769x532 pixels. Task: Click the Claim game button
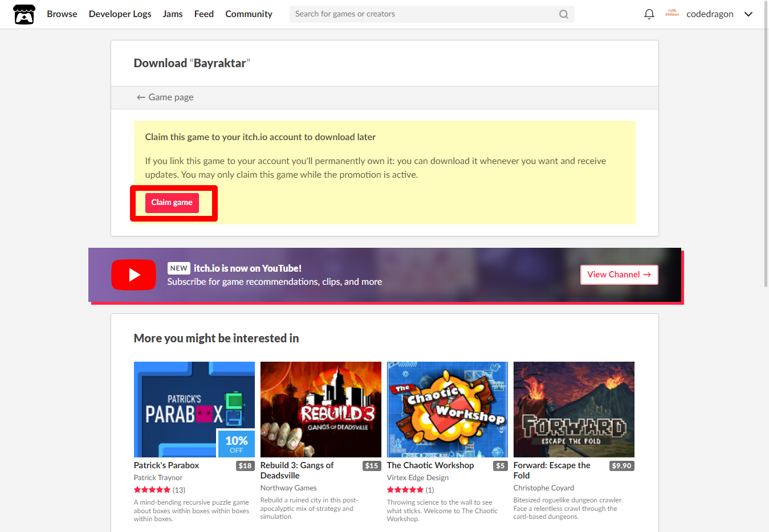pyautogui.click(x=172, y=203)
